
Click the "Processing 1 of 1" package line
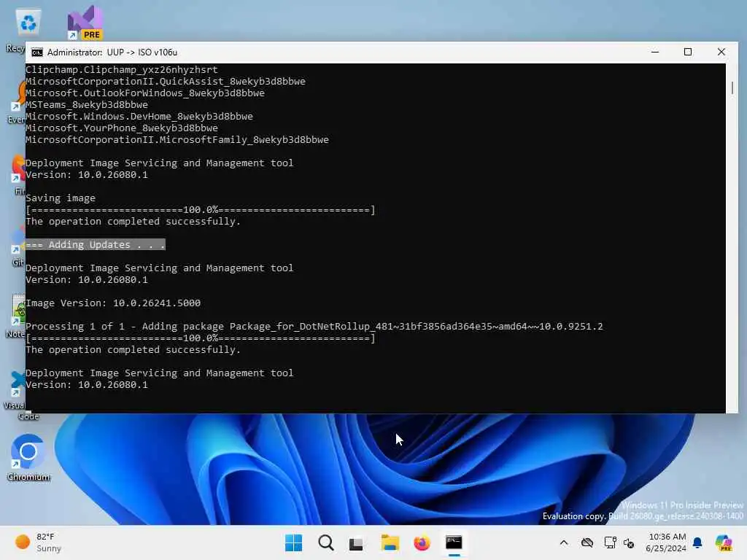click(314, 327)
